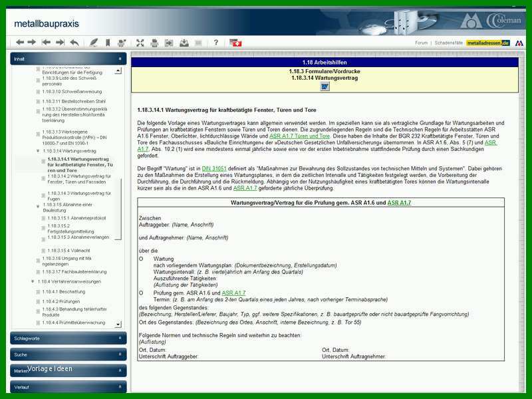The height and width of the screenshot is (399, 532).
Task: Select 1.18.4.3 Behandlung fehlerhafter Produkte
Action: tap(74, 312)
